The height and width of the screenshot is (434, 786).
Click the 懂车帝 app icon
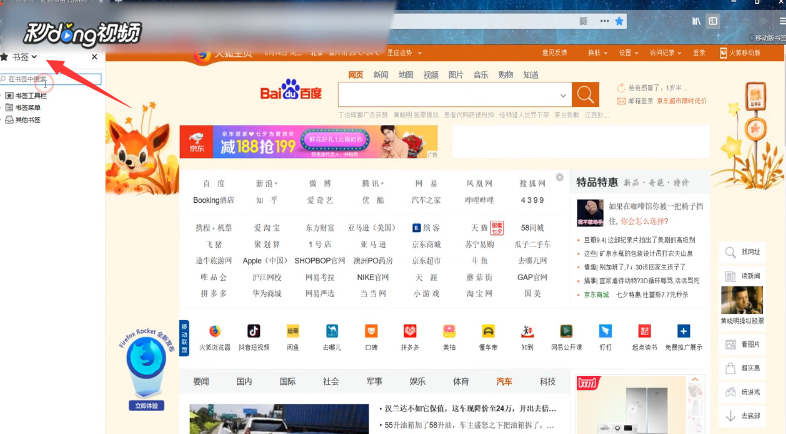488,331
